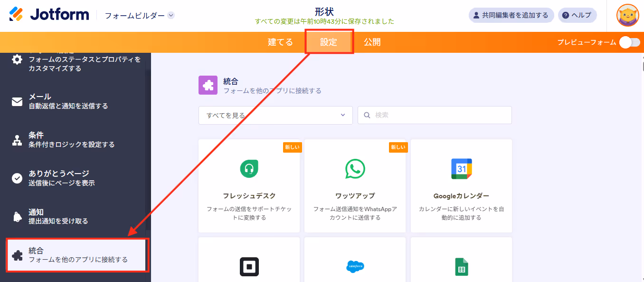Click the question mark help icon
644x282 pixels.
tap(565, 15)
